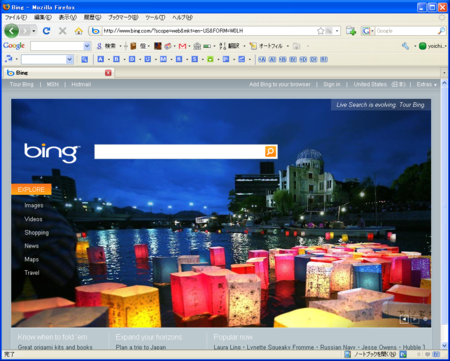The width and height of the screenshot is (450, 361).
Task: Open the list-all-tabs dropdown arrow
Action: [x=444, y=72]
